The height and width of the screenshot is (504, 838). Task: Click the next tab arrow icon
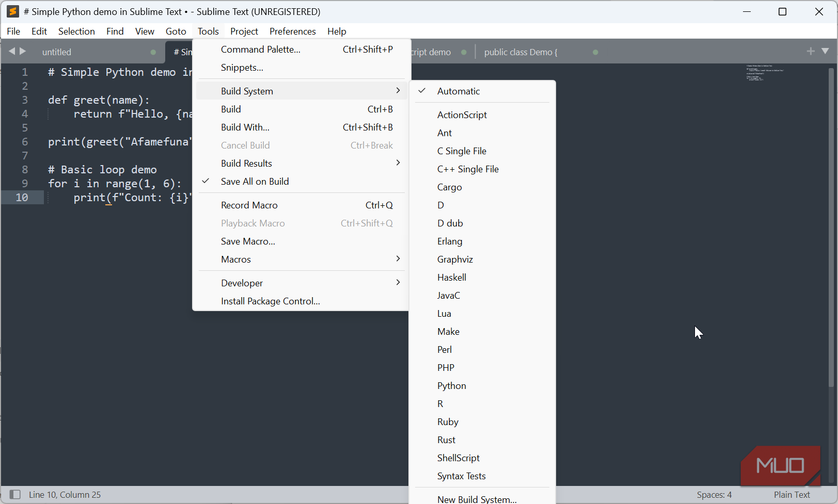[x=23, y=51]
